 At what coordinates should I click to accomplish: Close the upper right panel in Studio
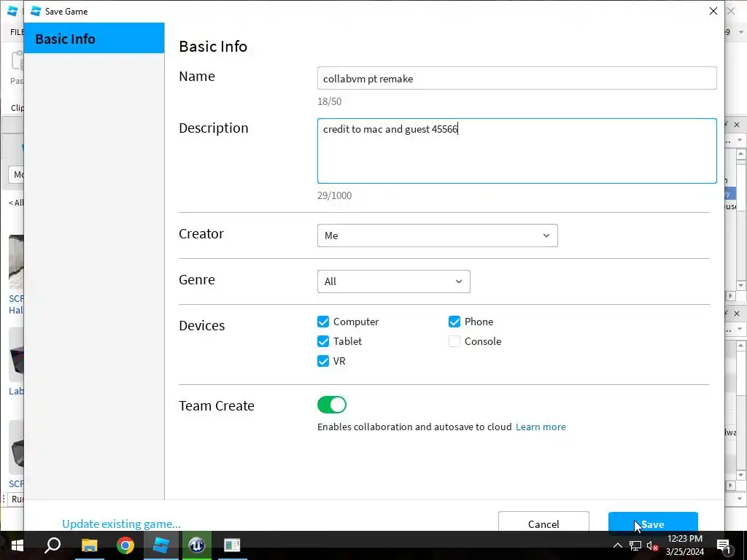[x=737, y=125]
